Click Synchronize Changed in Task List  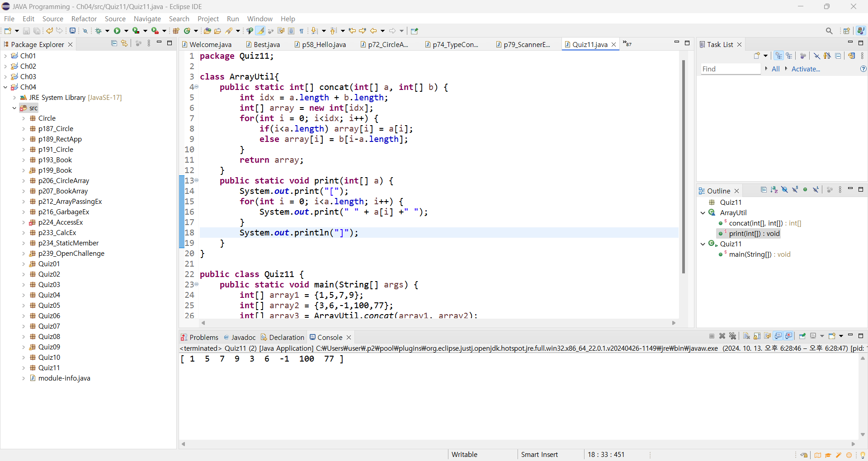(x=852, y=56)
